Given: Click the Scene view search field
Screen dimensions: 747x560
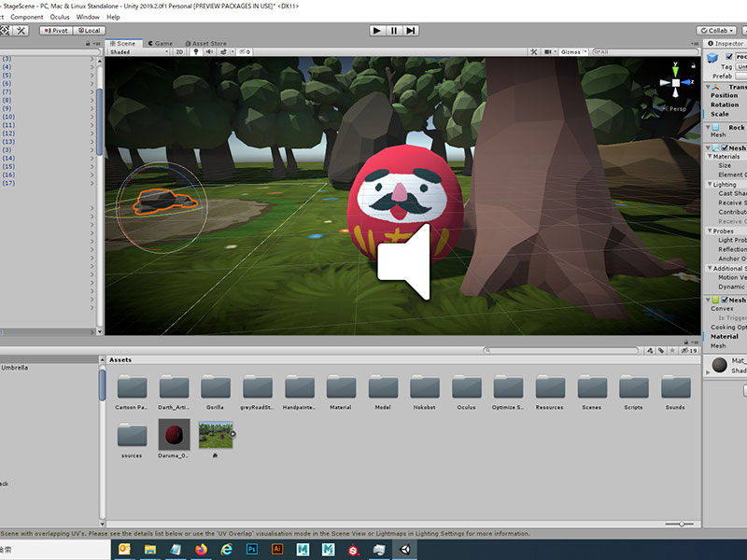Looking at the screenshot, I should click(644, 52).
